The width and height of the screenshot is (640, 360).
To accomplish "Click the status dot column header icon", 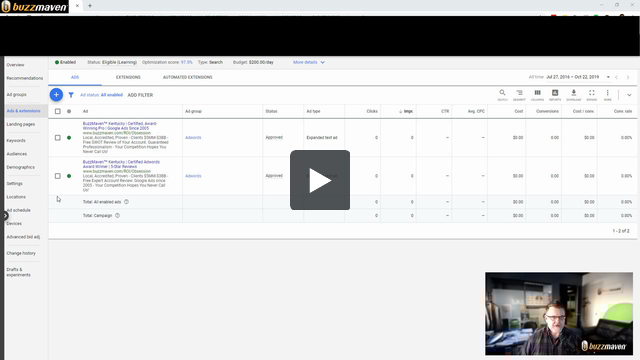I will click(69, 111).
